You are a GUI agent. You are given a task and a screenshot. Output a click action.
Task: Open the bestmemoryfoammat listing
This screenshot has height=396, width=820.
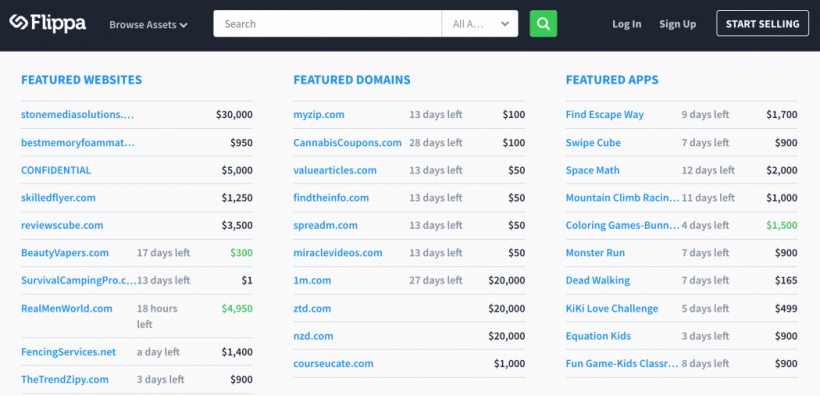[78, 142]
